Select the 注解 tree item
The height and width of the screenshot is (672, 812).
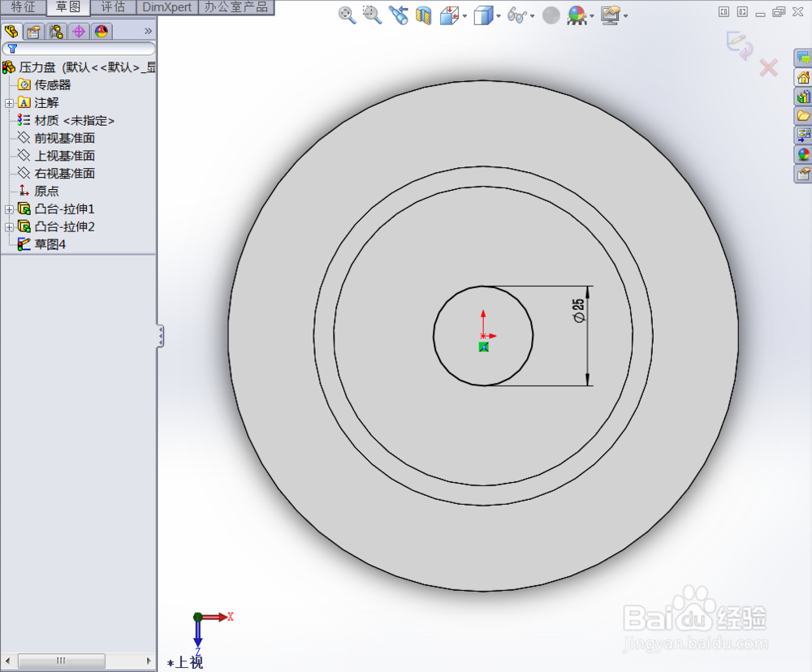(46, 103)
